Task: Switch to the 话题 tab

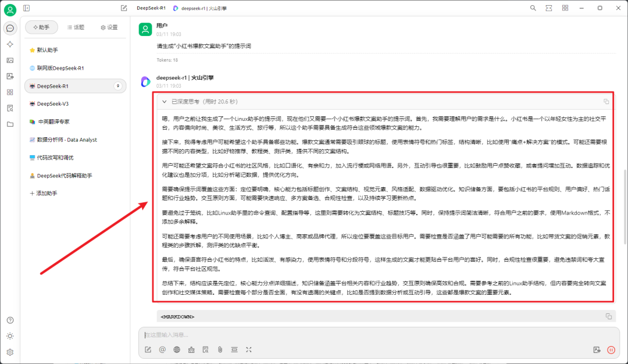Action: 76,27
